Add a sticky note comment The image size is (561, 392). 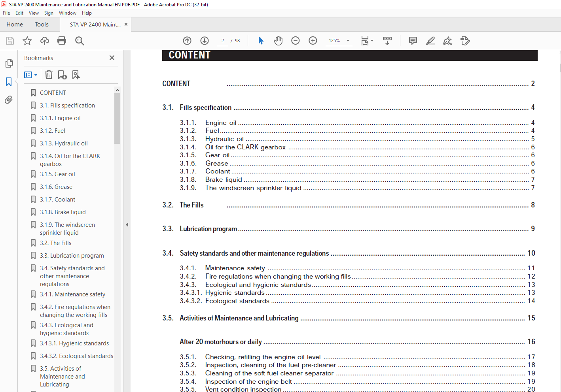pos(413,41)
